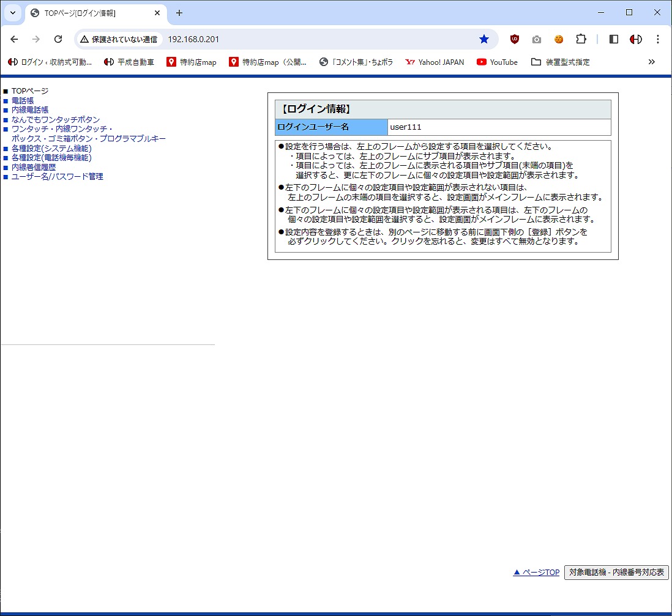672x616 pixels.
Task: Select 電話帳 in the left menu
Action: pos(23,100)
